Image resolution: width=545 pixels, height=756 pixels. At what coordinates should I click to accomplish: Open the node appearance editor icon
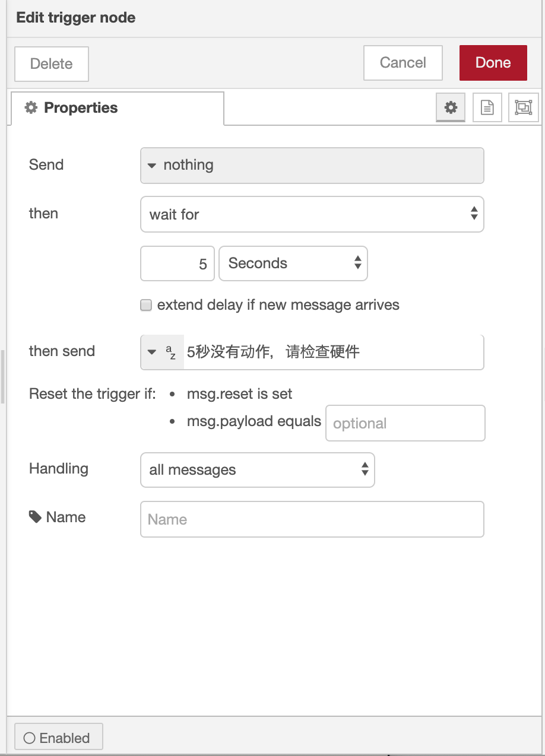(x=523, y=107)
